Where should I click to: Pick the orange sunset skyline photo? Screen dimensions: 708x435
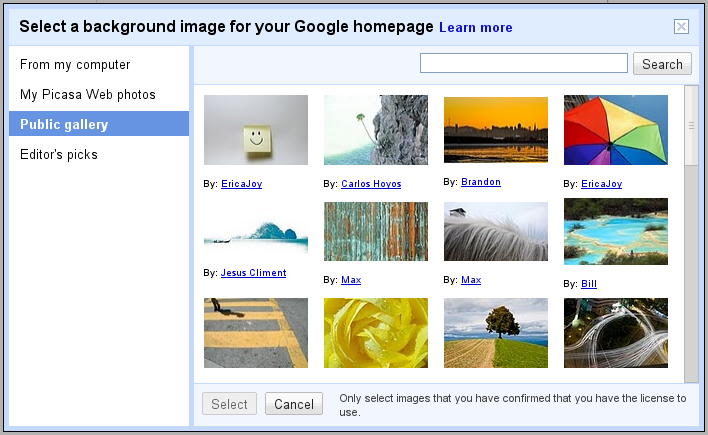pos(496,130)
